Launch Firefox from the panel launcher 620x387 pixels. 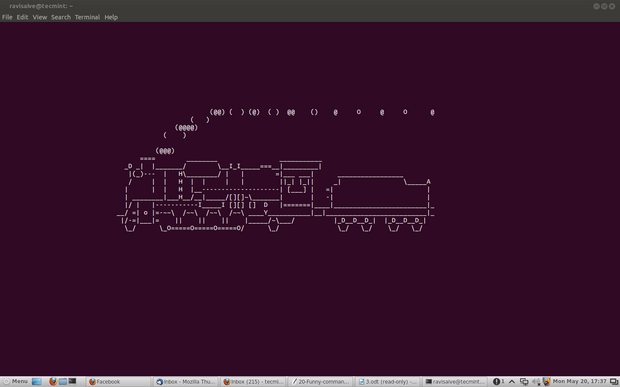(53, 381)
